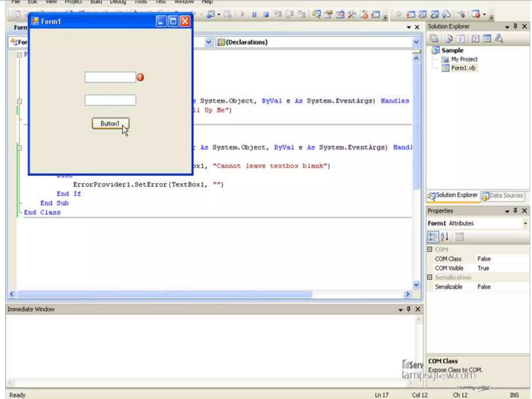Toggle auto-hide pin on Immediate Window
Viewport: 532px width, 399px height.
coord(409,309)
